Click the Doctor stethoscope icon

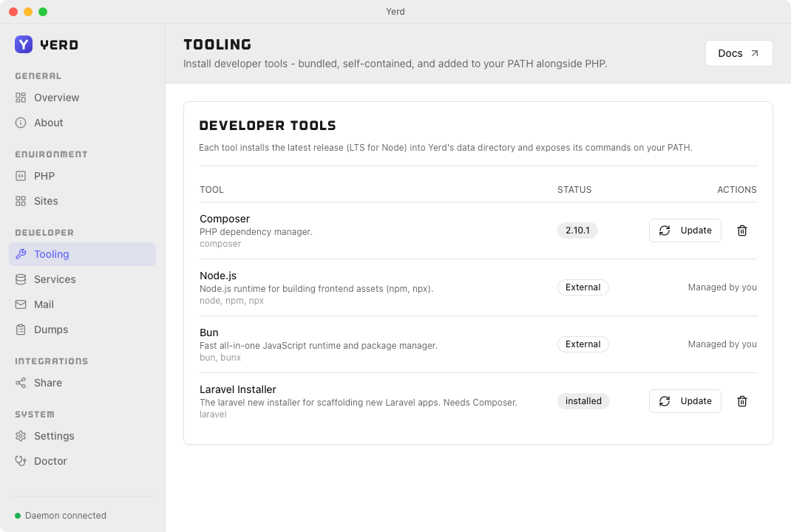(21, 461)
